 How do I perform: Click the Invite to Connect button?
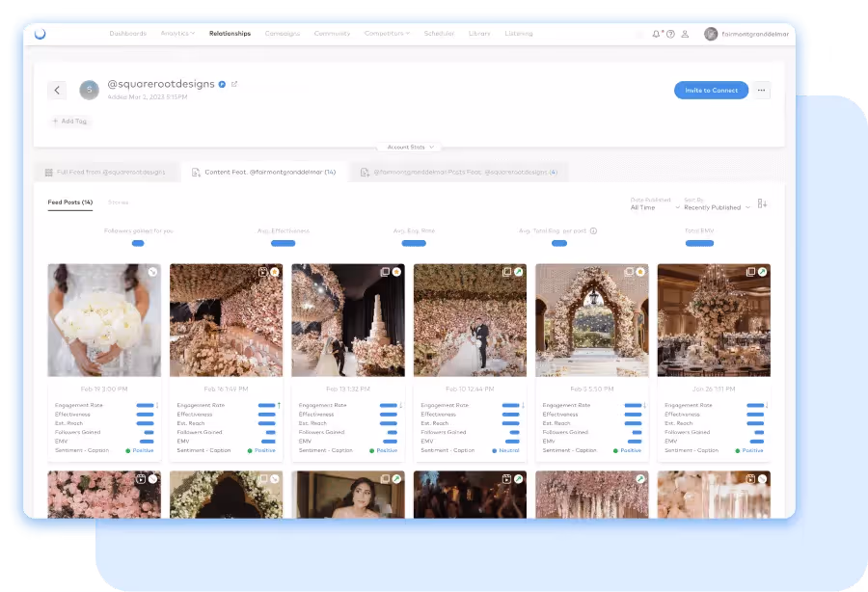click(x=711, y=91)
